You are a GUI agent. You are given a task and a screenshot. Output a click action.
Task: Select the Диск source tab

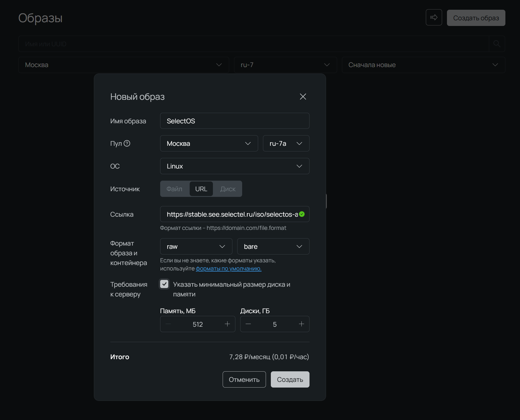click(x=228, y=189)
